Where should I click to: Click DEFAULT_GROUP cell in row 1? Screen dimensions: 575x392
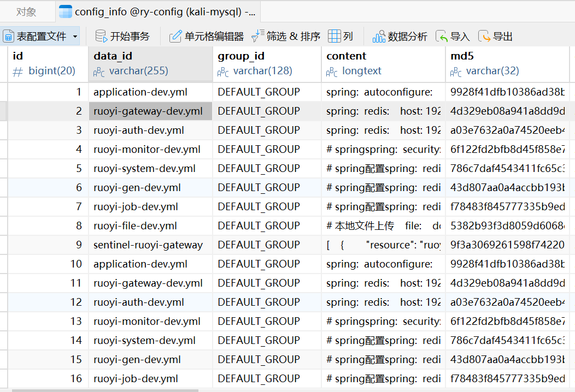click(x=267, y=92)
